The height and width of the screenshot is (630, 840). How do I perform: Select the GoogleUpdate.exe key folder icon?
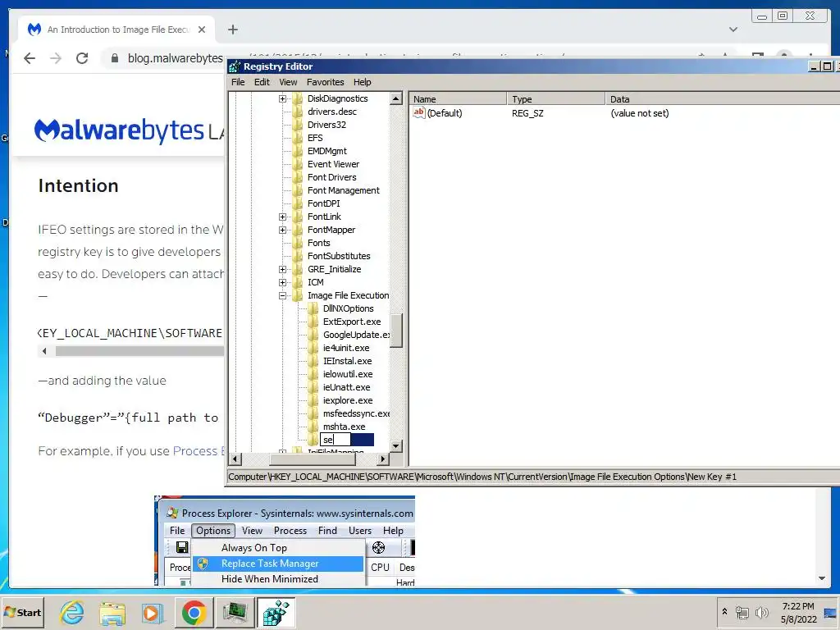click(x=313, y=335)
